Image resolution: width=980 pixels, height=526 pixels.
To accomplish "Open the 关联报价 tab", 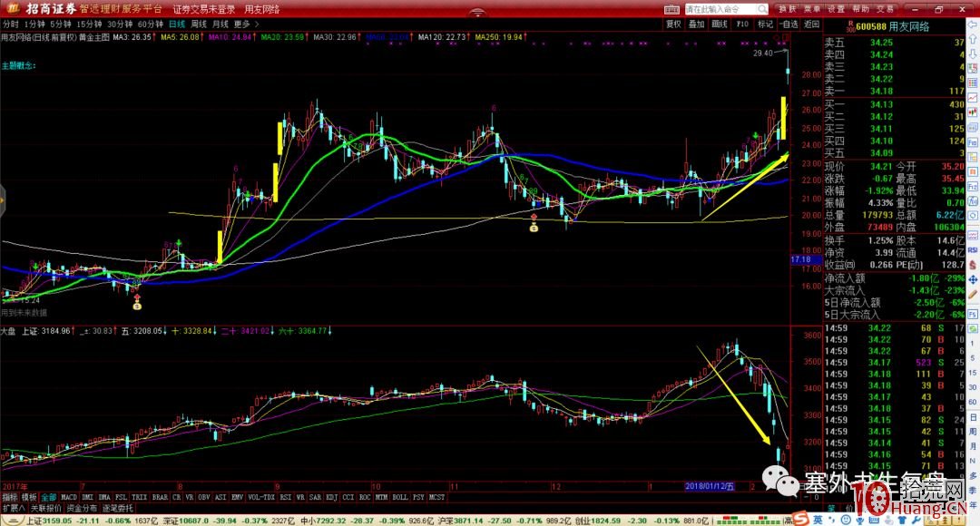I will (x=47, y=509).
